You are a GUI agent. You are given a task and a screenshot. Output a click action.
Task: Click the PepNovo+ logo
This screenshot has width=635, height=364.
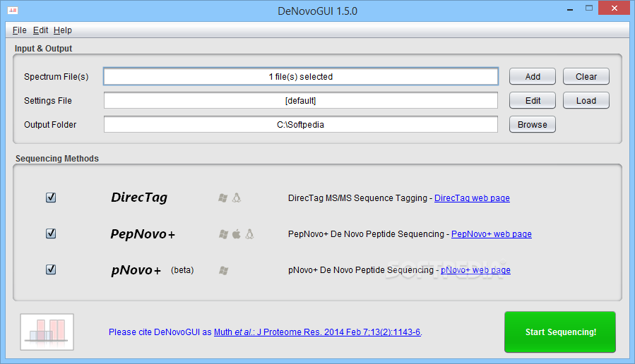point(143,233)
